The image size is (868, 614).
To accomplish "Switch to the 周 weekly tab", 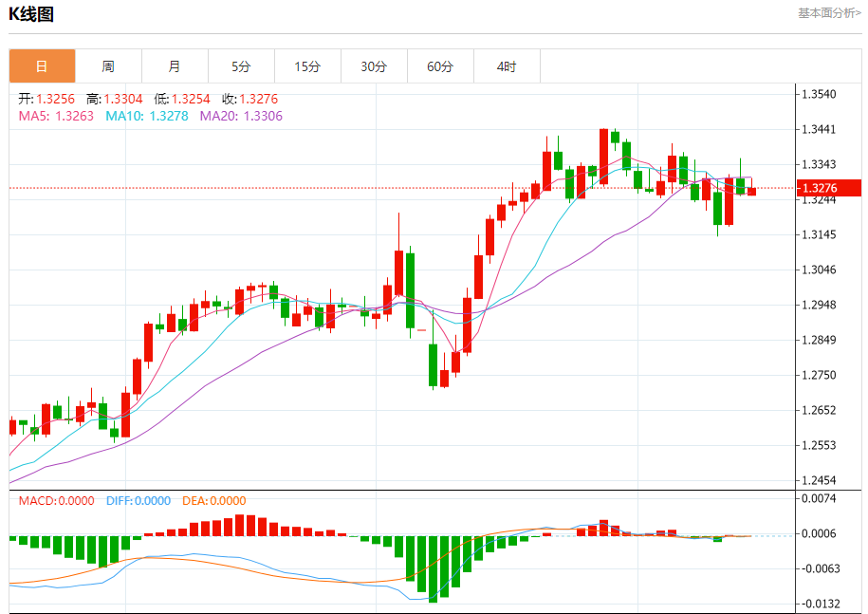I will [x=108, y=66].
